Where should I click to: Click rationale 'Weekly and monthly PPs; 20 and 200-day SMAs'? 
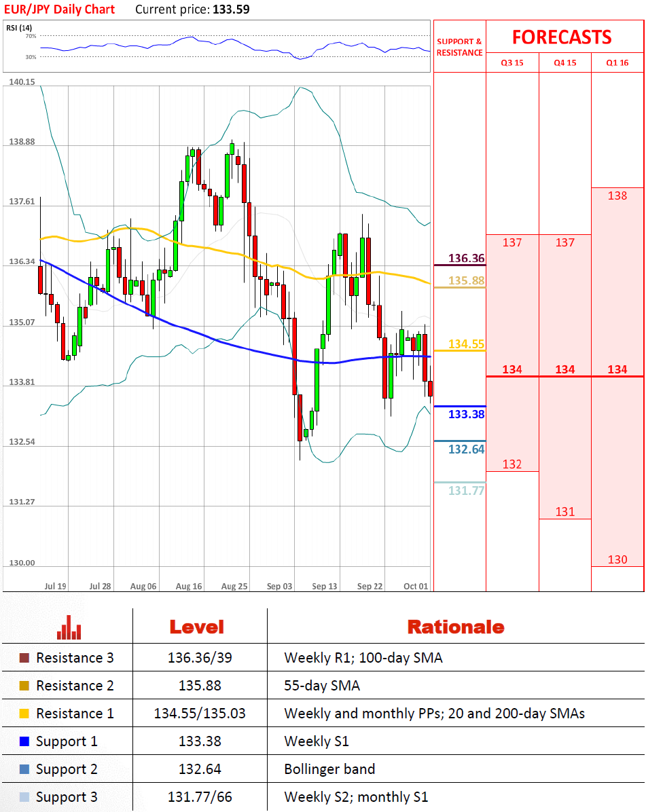tap(435, 714)
